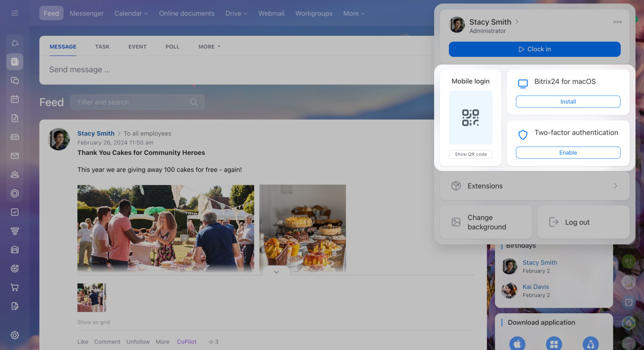Click the chat bubbles icon in sidebar
Image resolution: width=644 pixels, height=350 pixels.
(15, 80)
